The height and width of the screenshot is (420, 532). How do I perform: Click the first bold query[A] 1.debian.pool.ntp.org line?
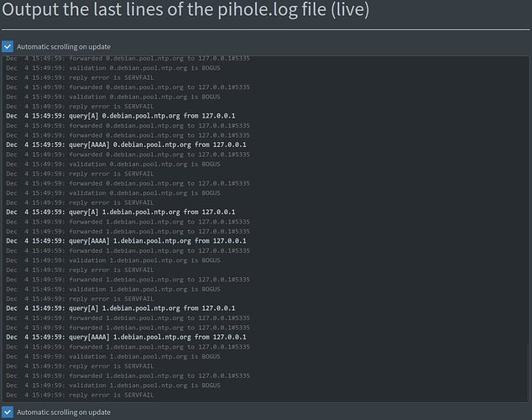click(x=120, y=213)
